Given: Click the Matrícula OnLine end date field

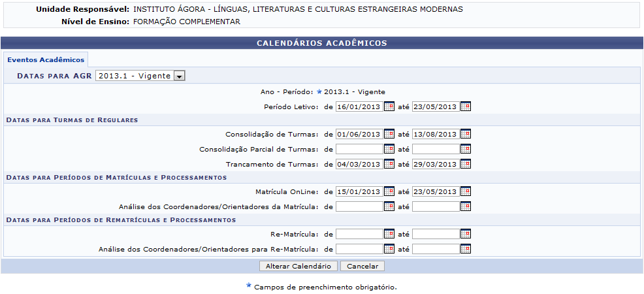Looking at the screenshot, I should tap(435, 191).
